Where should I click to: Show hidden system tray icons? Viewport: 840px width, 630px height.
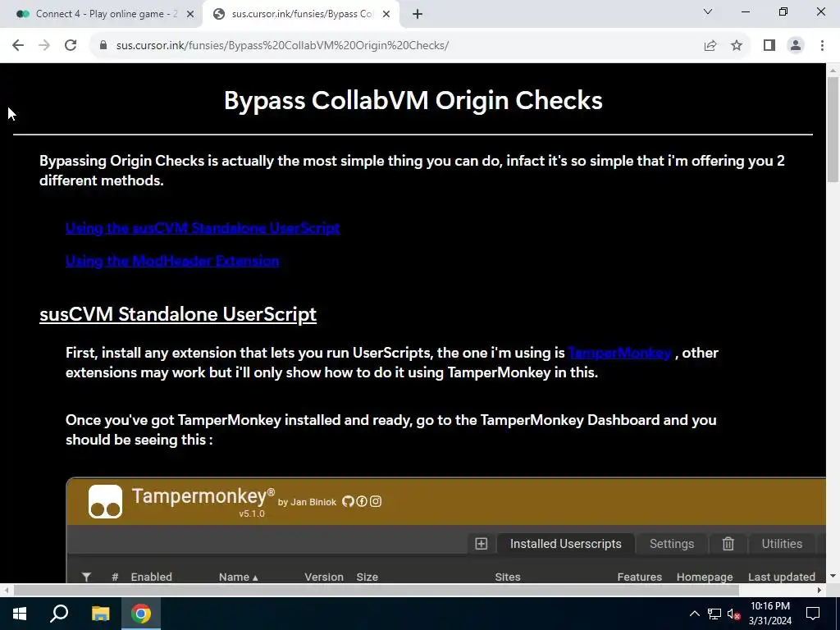(x=694, y=614)
